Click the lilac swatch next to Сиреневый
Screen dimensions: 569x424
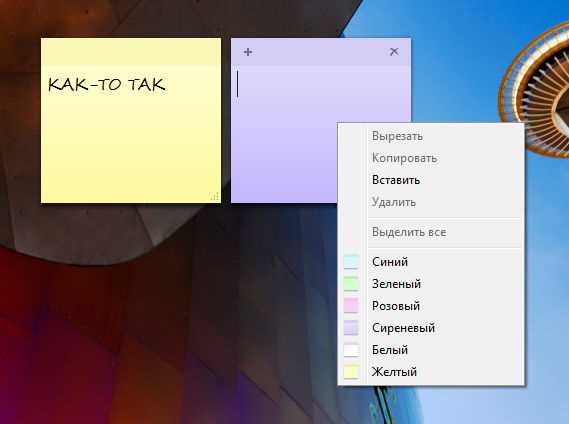point(351,328)
